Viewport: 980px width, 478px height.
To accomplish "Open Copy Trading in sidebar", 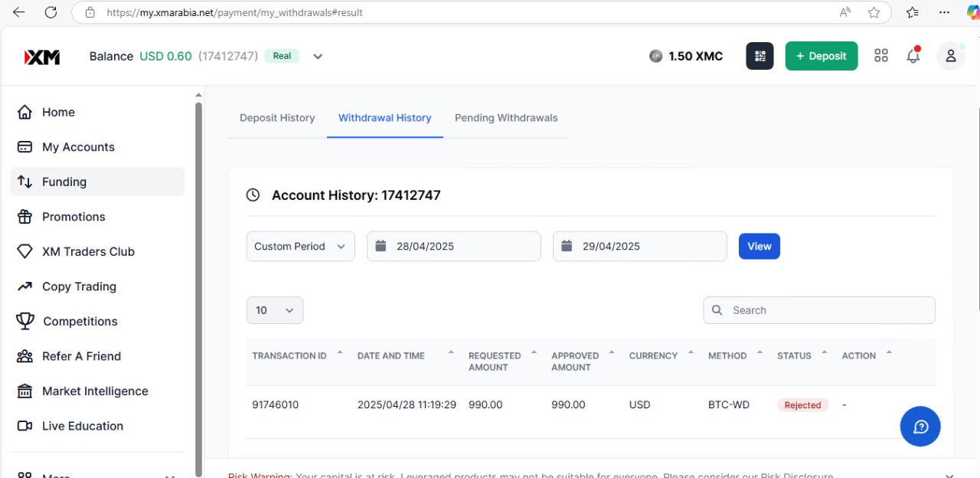I will pyautogui.click(x=79, y=286).
